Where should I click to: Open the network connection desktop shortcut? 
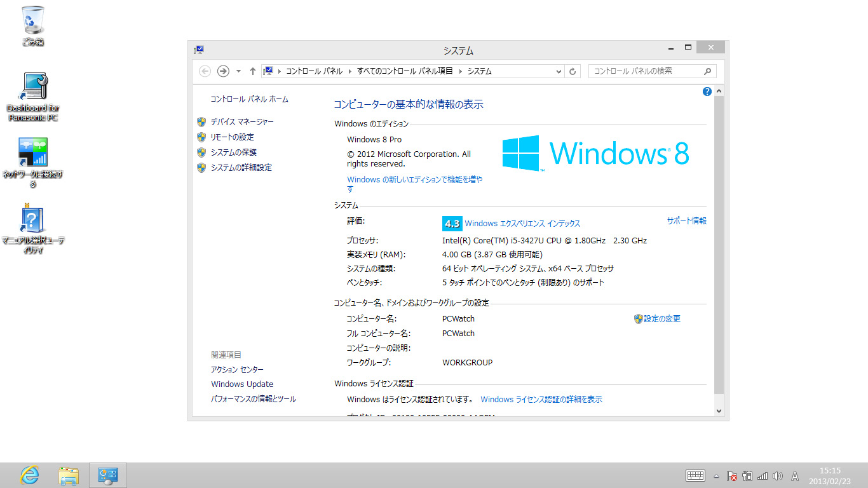pyautogui.click(x=33, y=163)
